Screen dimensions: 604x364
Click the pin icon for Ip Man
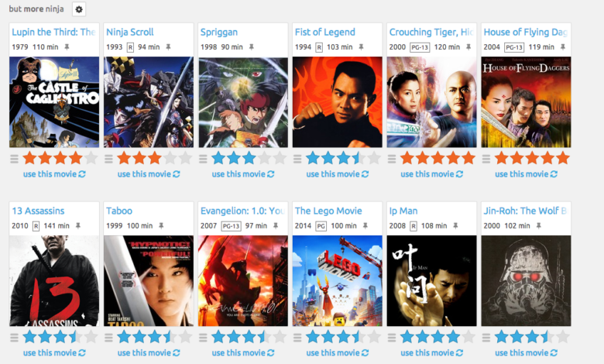click(x=455, y=225)
